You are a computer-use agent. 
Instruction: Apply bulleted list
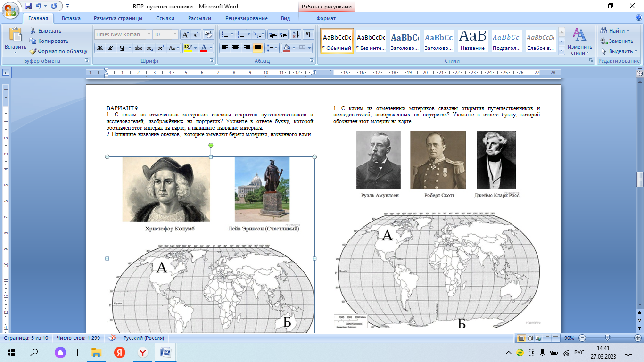coord(224,34)
